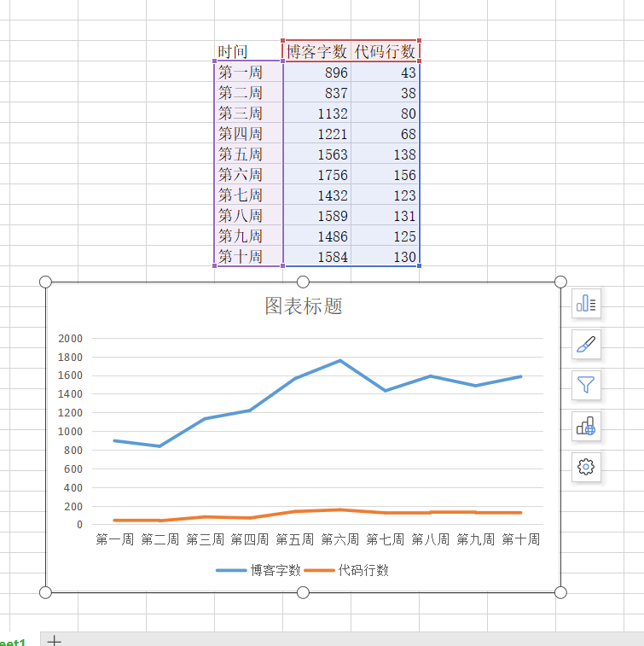Click the cell containing 125

click(385, 236)
